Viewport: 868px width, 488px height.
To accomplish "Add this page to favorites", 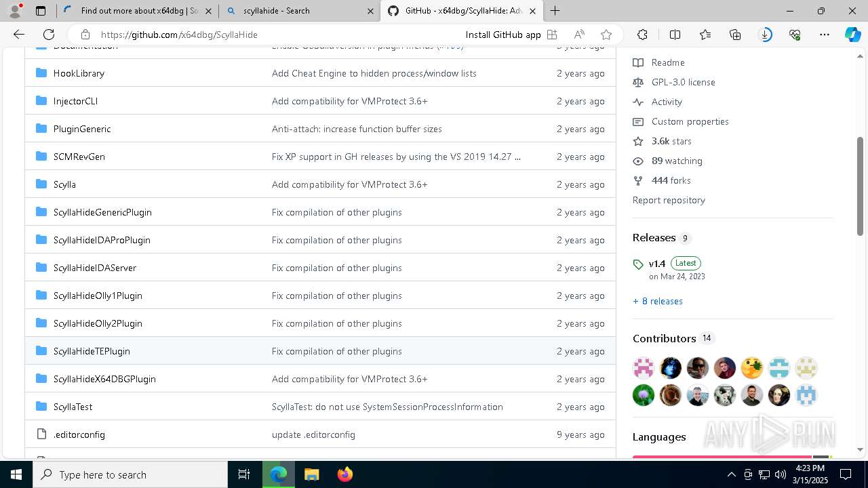I will pyautogui.click(x=606, y=35).
